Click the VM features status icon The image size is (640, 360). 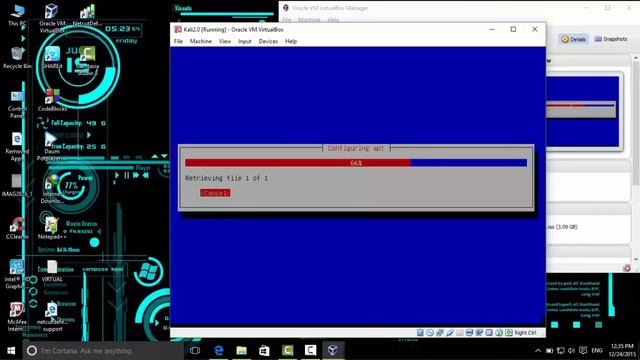click(x=489, y=333)
